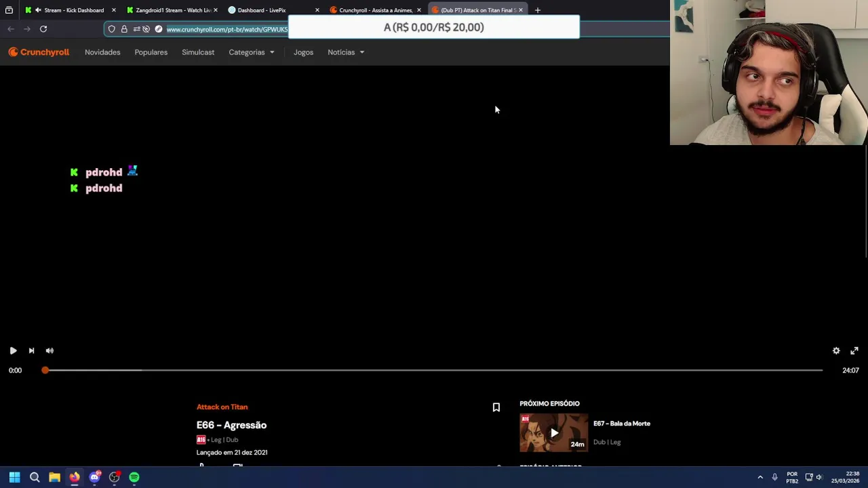Open Firefox from the taskbar
This screenshot has height=488, width=868.
75,477
